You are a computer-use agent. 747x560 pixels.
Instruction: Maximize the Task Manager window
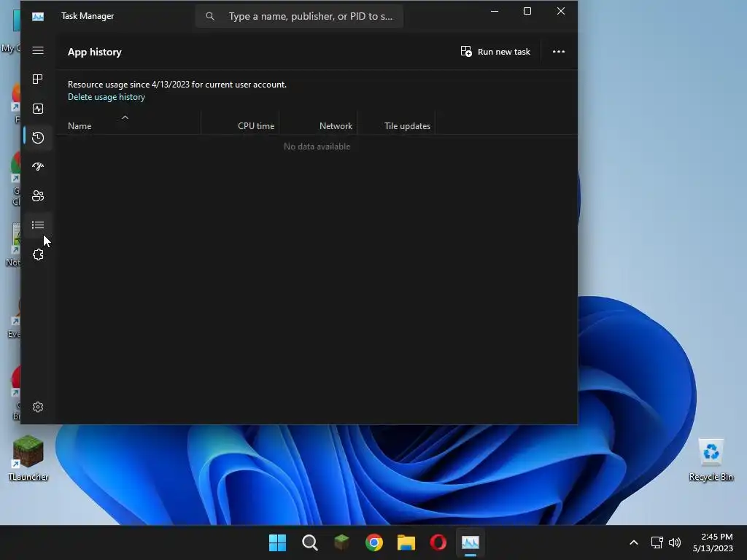(527, 11)
